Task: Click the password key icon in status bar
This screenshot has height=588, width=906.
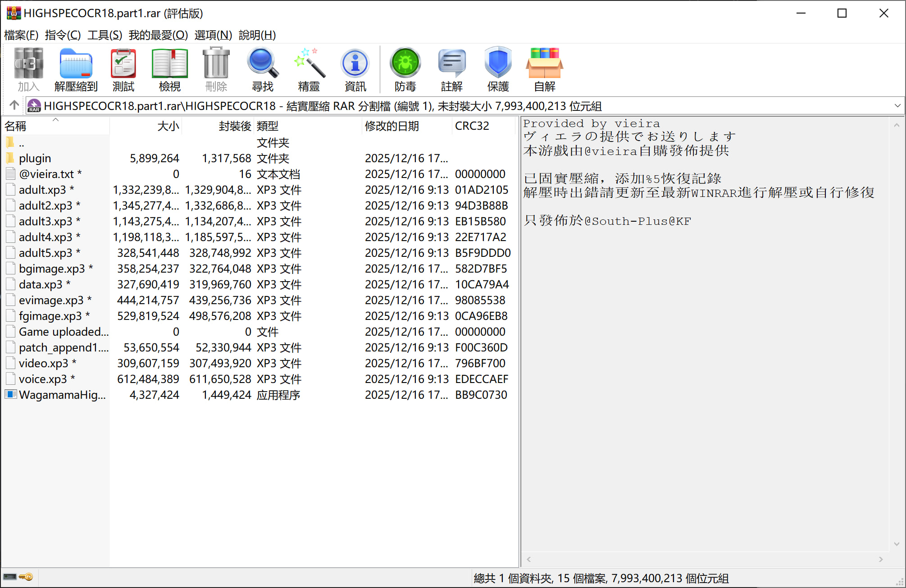Action: [x=26, y=577]
